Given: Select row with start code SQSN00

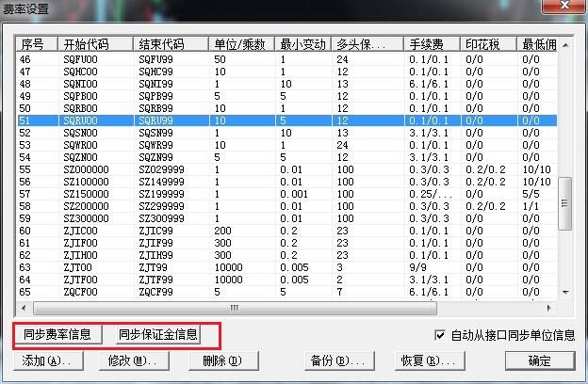Looking at the screenshot, I should (x=286, y=133).
